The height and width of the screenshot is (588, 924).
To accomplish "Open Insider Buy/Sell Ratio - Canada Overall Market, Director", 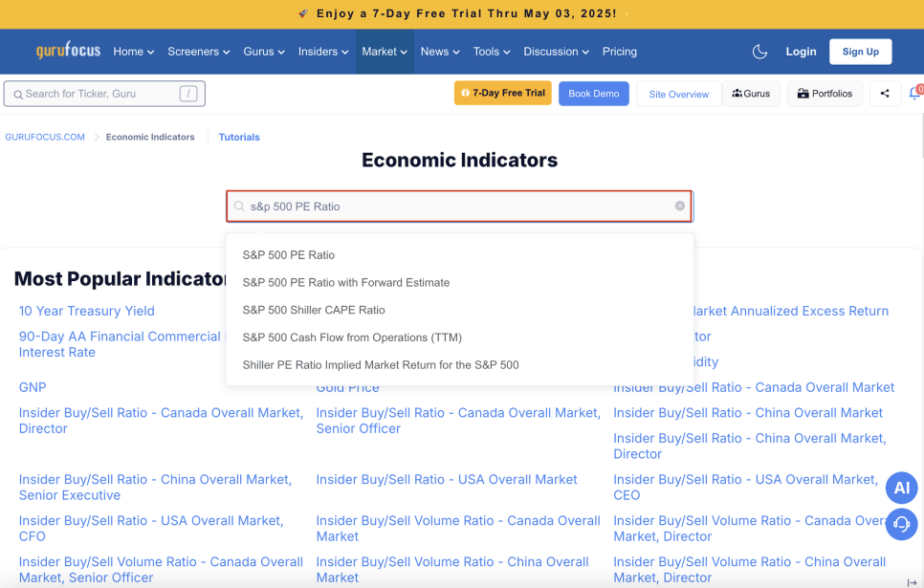I will point(161,421).
